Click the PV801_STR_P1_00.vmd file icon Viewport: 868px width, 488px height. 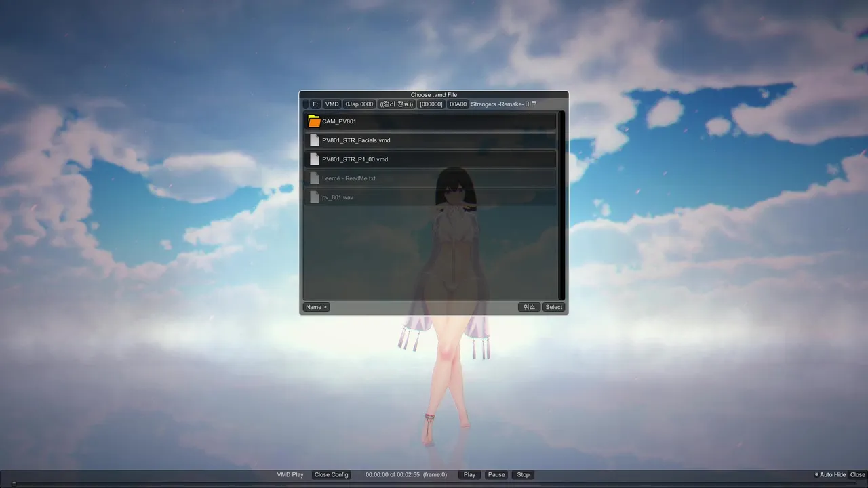point(314,159)
